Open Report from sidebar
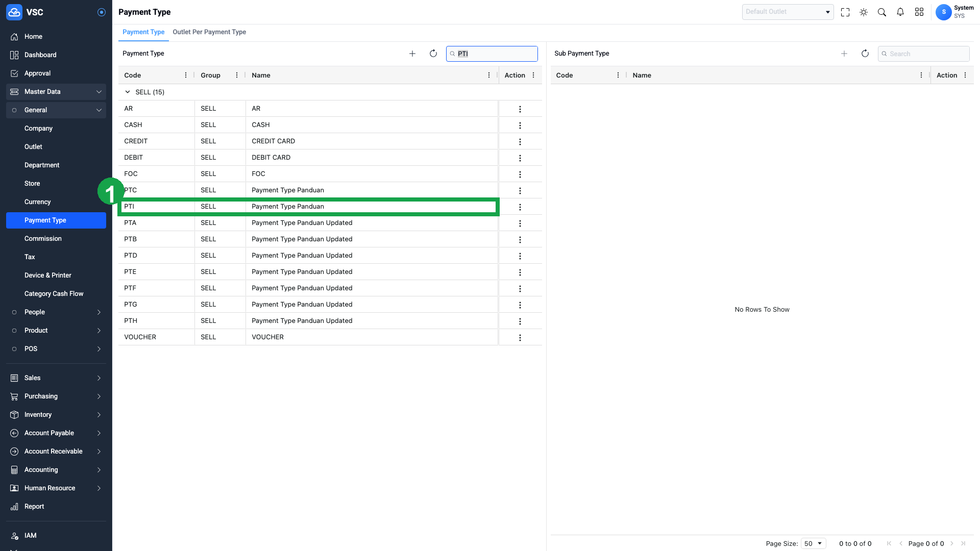Viewport: 980px width, 551px height. (x=56, y=507)
